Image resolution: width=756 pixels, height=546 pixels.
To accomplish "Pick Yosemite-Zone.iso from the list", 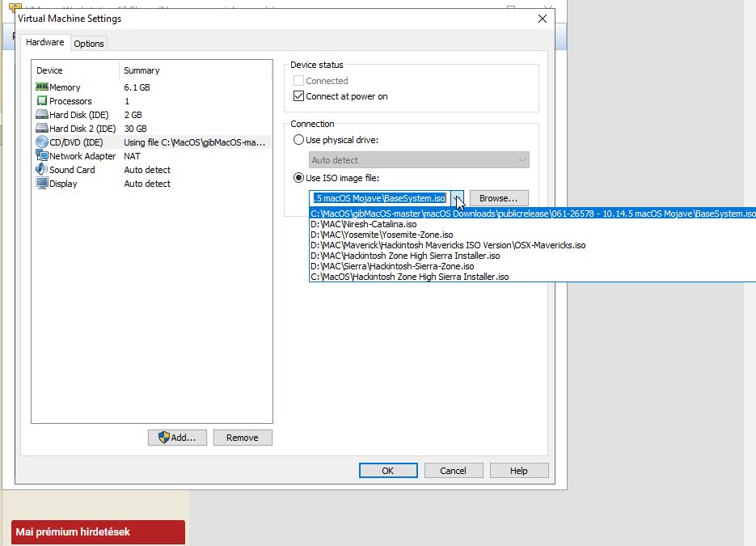I will 533,235.
